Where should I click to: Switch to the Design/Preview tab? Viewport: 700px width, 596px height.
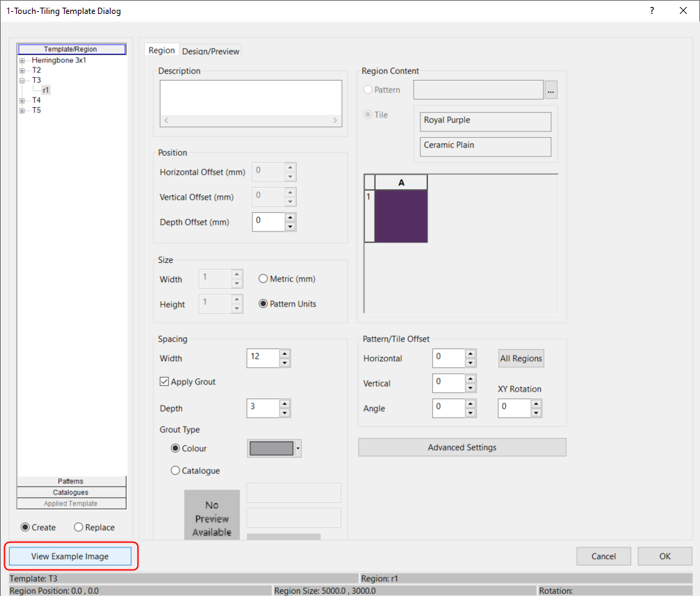pyautogui.click(x=211, y=51)
